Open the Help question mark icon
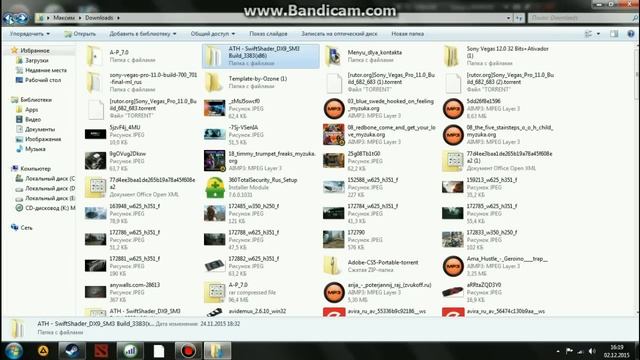The width and height of the screenshot is (640, 360). tap(631, 34)
